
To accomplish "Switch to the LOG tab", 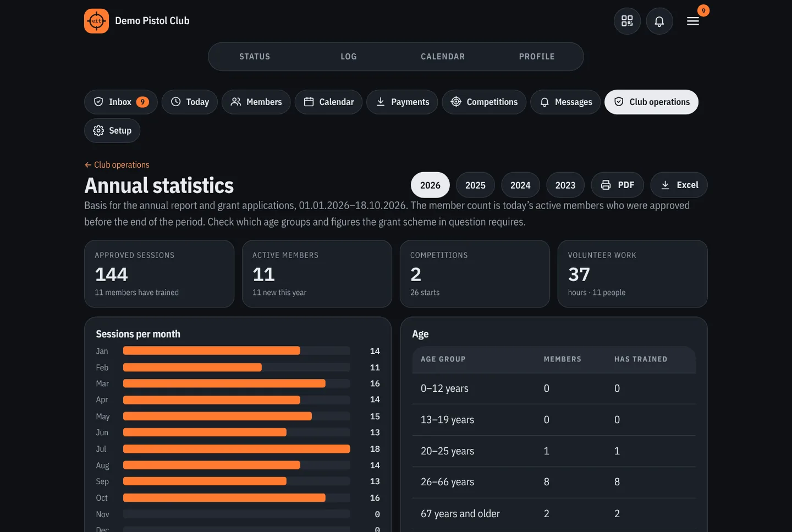I will (349, 57).
